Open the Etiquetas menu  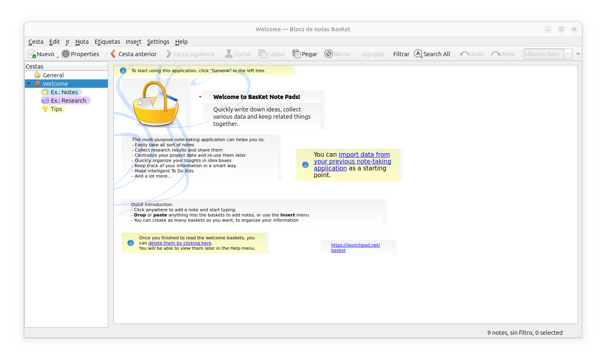[107, 42]
